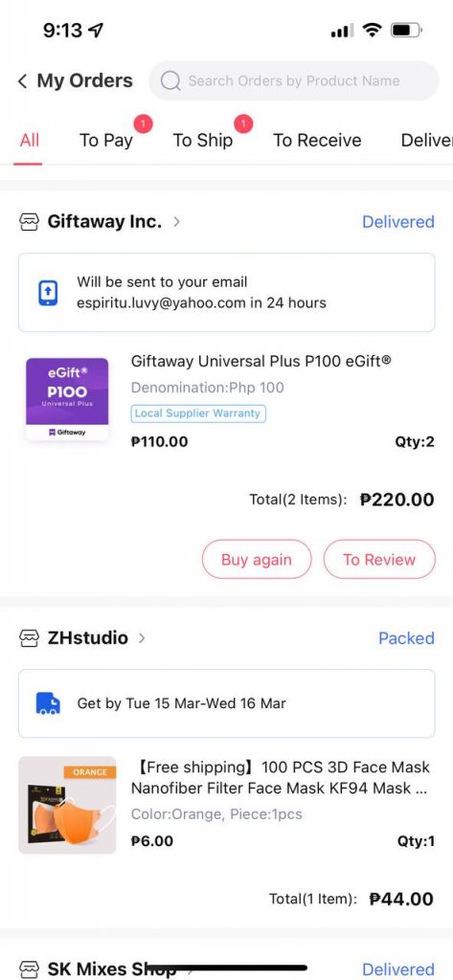The width and height of the screenshot is (453, 980).
Task: Open the Get by Tue 15 Mar delivery banner
Action: point(226,703)
